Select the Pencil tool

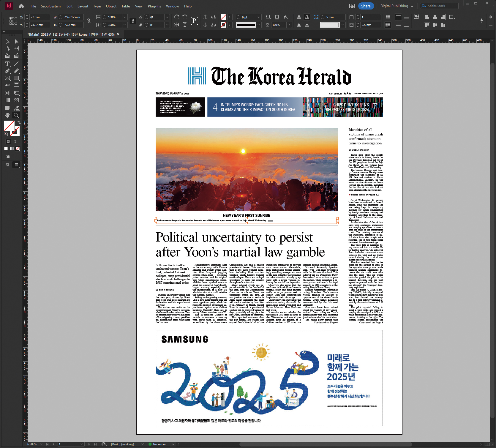pyautogui.click(x=16, y=71)
